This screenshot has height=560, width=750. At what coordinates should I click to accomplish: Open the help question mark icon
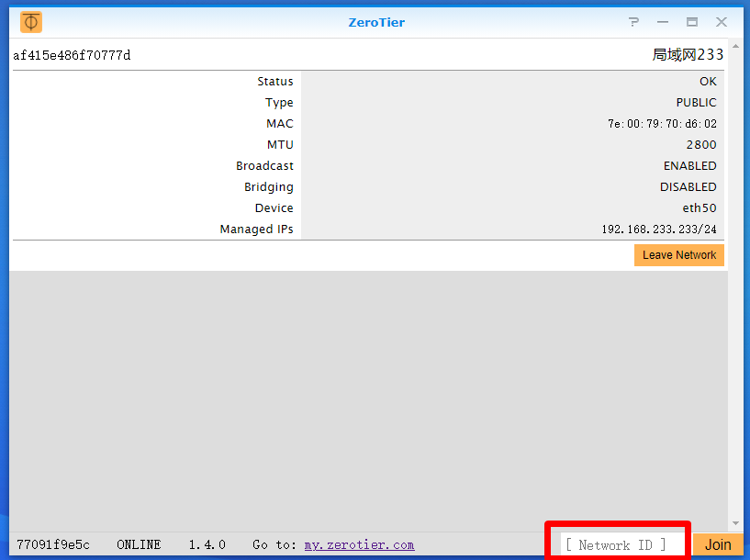[633, 22]
